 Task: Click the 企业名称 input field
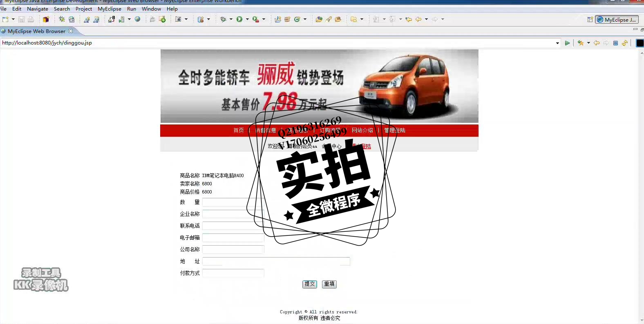[x=233, y=214]
